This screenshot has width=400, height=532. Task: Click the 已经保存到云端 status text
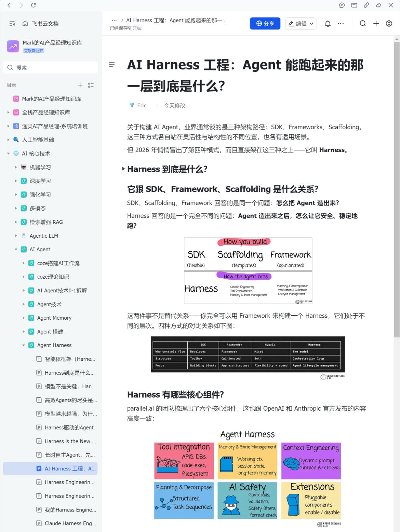[x=125, y=28]
